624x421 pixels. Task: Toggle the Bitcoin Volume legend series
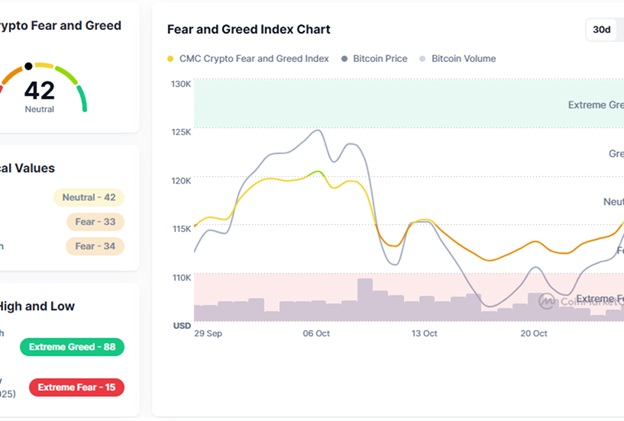pos(456,59)
